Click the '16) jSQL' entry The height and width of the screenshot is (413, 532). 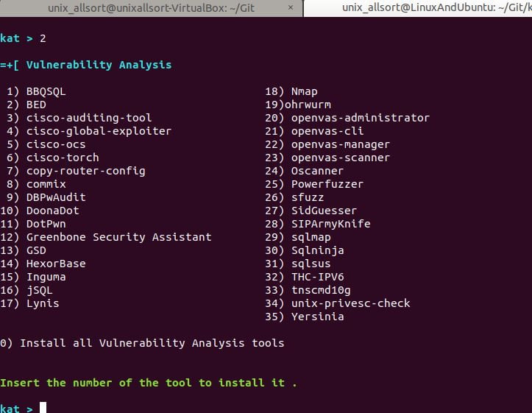pyautogui.click(x=26, y=290)
